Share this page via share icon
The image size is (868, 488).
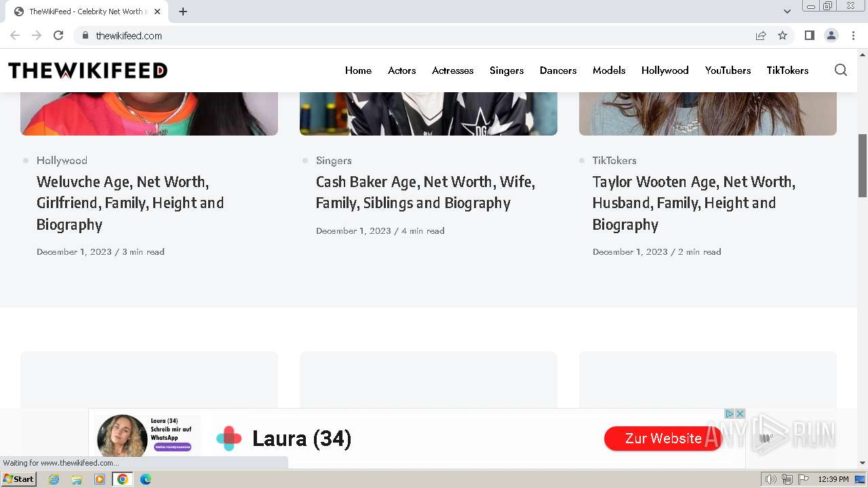[761, 35]
